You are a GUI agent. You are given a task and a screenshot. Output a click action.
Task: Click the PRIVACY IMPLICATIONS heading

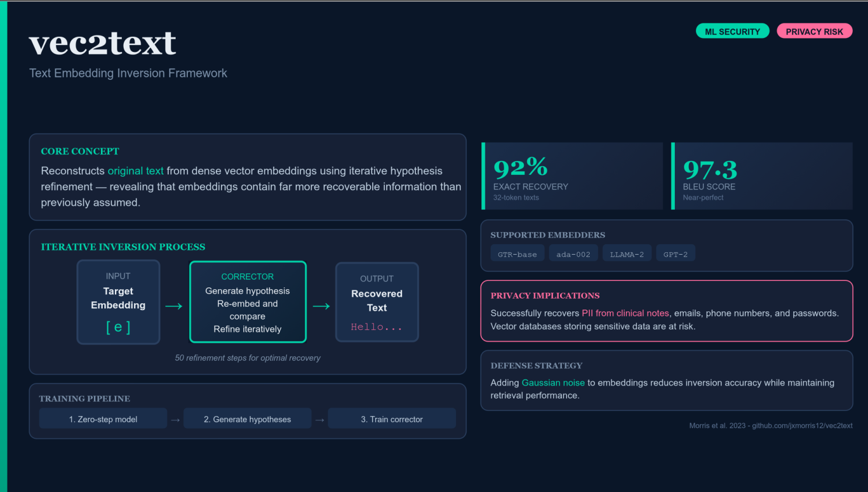pyautogui.click(x=545, y=296)
